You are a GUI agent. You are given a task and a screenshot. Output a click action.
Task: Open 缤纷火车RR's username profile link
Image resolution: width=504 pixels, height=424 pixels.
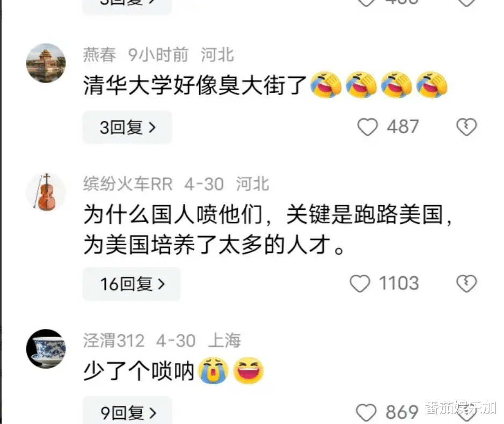click(x=128, y=184)
